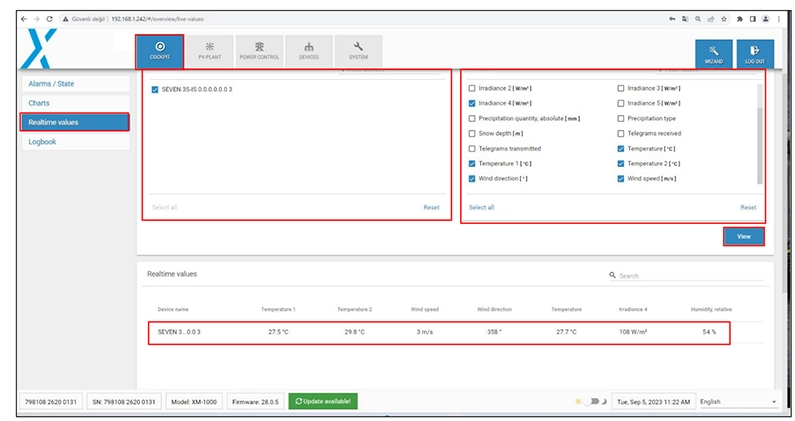Click the Wind speed column header
The image size is (795, 421).
click(x=425, y=309)
